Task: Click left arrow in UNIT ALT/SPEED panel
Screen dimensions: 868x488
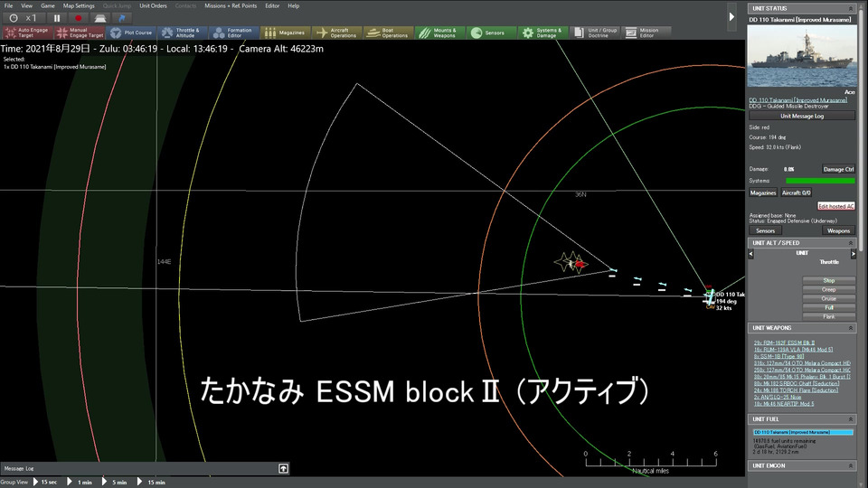Action: coord(750,253)
